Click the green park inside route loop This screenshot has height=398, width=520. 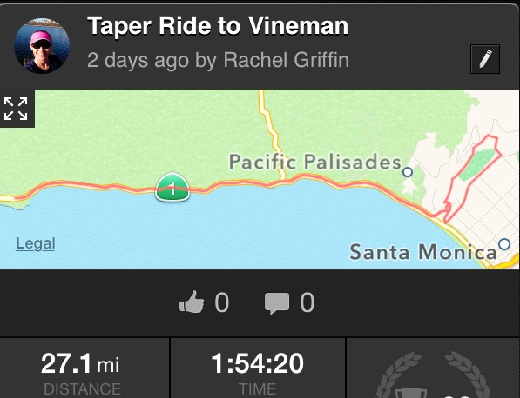[x=477, y=164]
